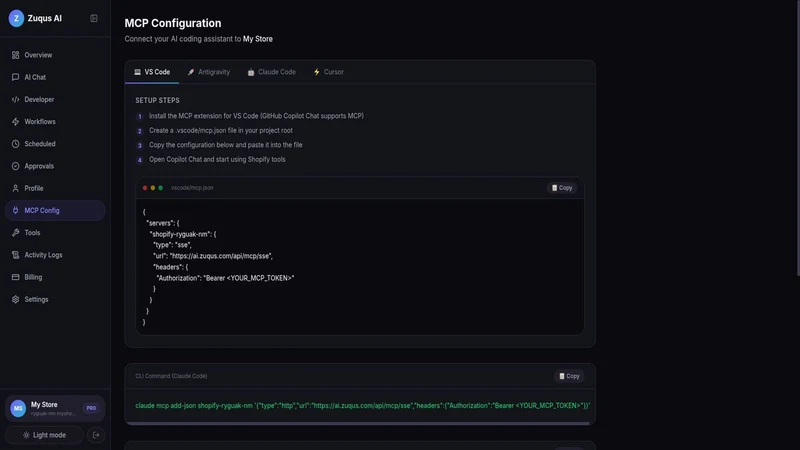Open the My Store account card
This screenshot has height=450, width=800.
point(55,408)
